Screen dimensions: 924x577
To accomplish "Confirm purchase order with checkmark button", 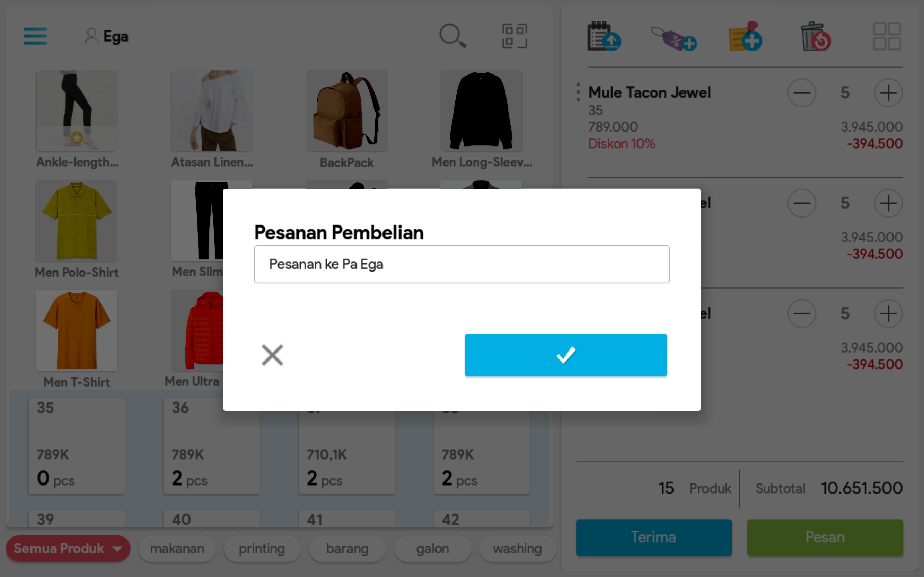I will click(x=566, y=355).
